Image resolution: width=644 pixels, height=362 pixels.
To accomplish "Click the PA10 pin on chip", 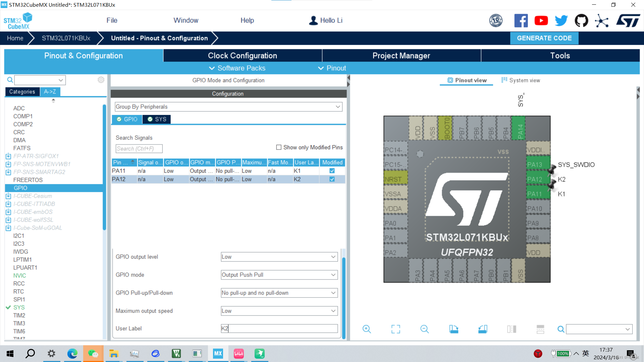I will click(538, 208).
